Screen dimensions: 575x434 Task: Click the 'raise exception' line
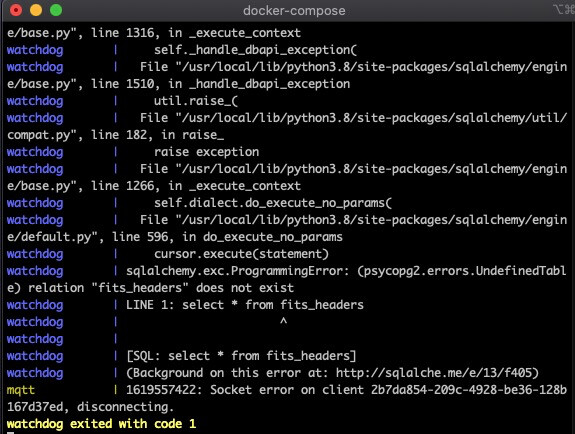click(206, 152)
